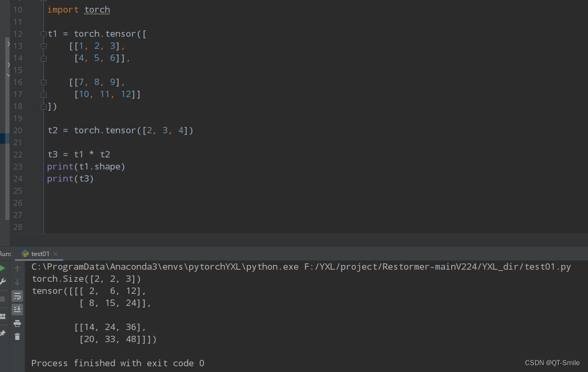The image size is (588, 372).
Task: Click the print console output icon
Action: click(17, 323)
